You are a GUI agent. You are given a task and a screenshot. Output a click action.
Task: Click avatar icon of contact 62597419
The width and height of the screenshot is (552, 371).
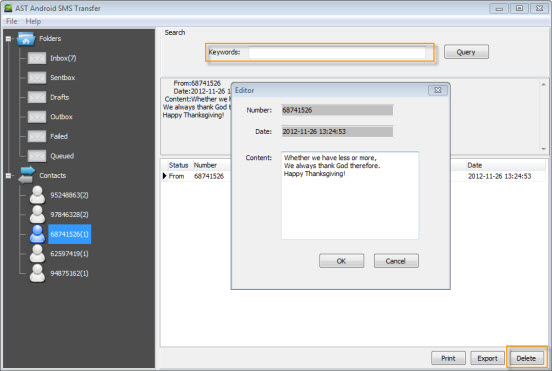pos(37,253)
